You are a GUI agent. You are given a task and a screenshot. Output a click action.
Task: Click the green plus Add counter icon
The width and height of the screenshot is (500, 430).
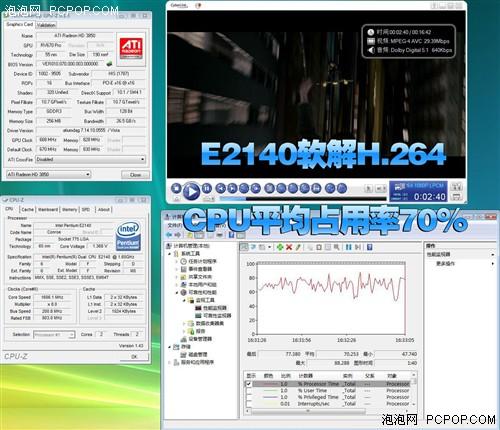pos(280,247)
